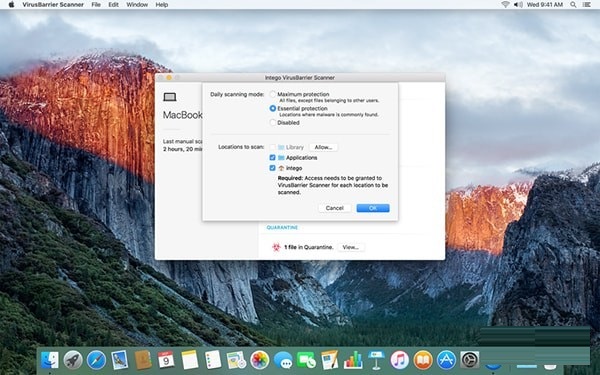Click the MacBook computer icon
The image size is (600, 375).
(170, 97)
